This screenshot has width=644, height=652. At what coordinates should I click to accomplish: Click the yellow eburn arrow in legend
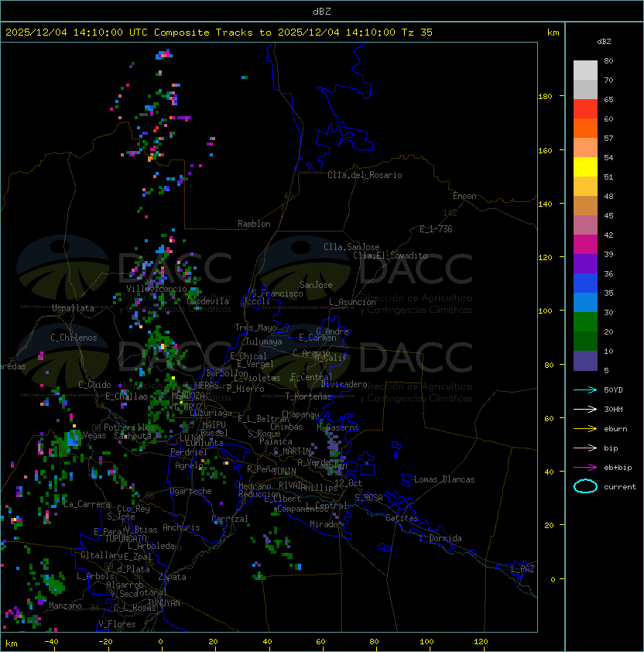click(585, 429)
